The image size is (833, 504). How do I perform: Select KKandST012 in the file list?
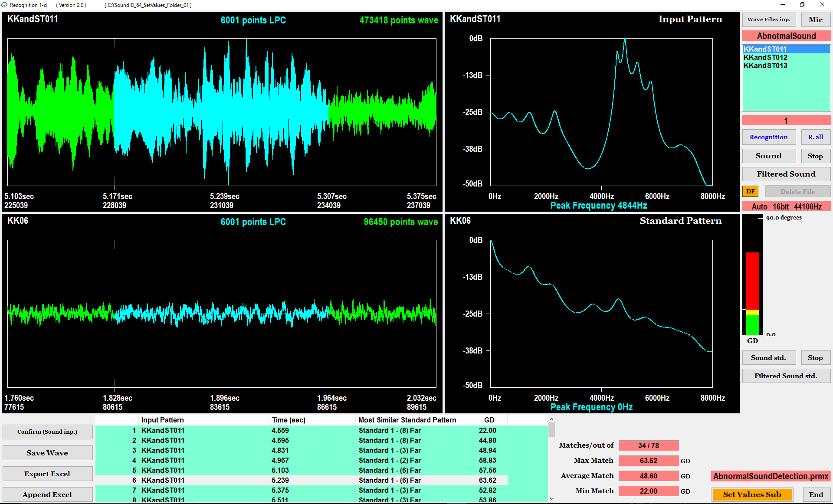[765, 57]
